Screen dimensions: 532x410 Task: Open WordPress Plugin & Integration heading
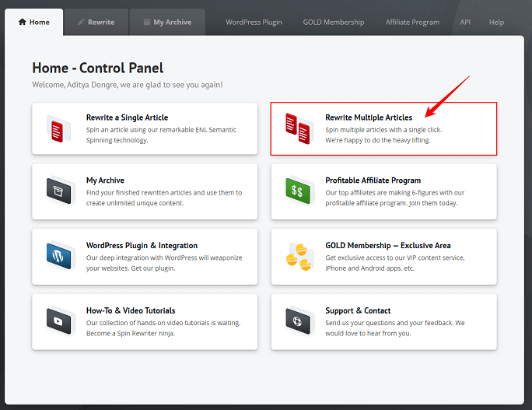tap(142, 245)
